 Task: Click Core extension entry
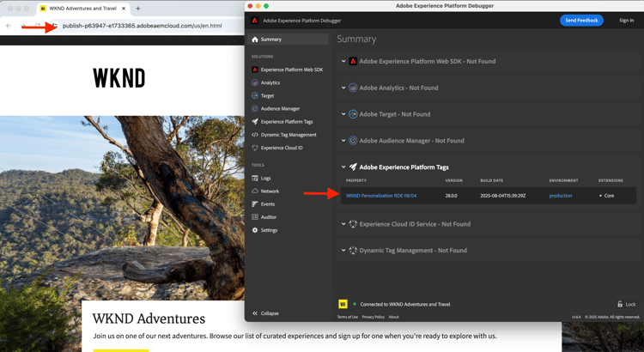[609, 196]
